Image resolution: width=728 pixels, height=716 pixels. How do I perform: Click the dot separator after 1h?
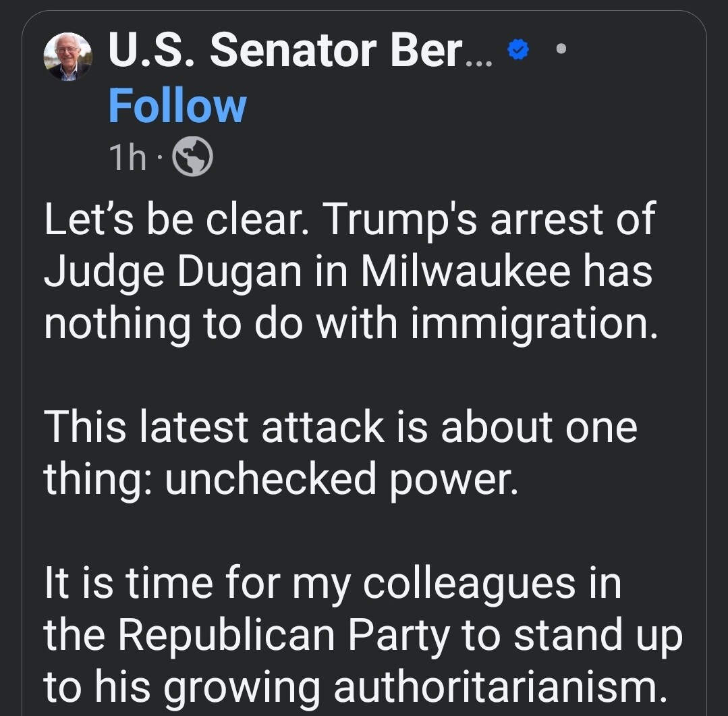point(159,157)
